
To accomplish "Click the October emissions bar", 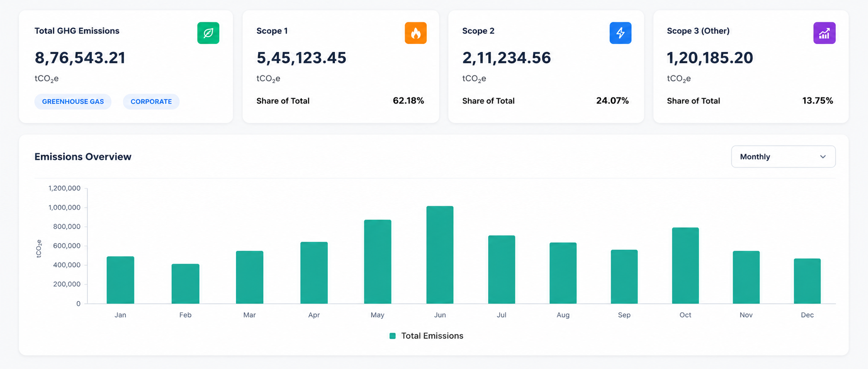I will tap(685, 266).
